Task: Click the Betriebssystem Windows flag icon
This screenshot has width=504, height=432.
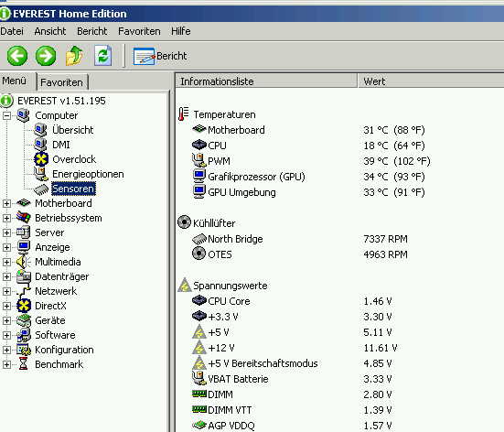Action: click(24, 218)
